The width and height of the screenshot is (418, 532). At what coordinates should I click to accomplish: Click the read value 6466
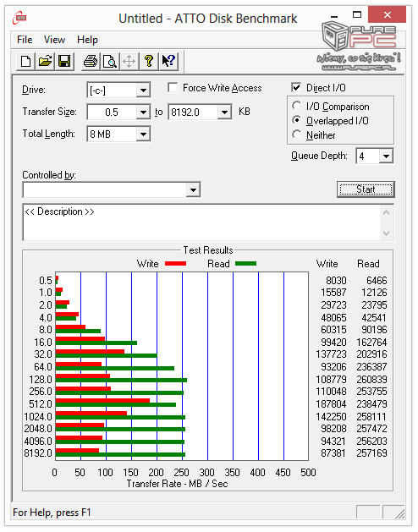click(x=377, y=281)
